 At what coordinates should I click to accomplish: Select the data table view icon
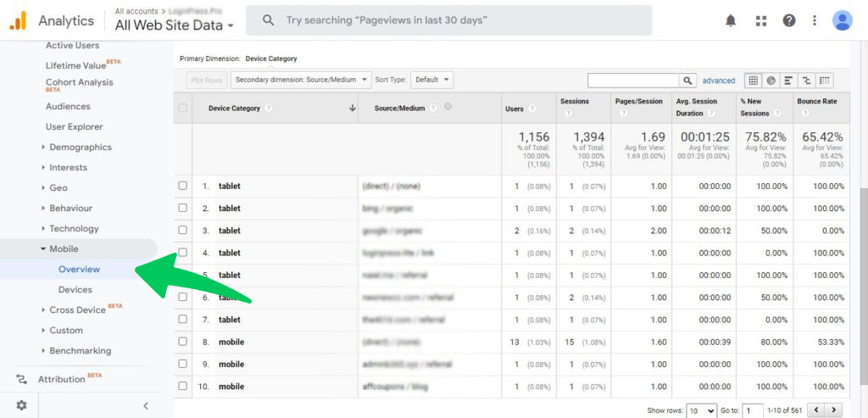click(x=753, y=81)
